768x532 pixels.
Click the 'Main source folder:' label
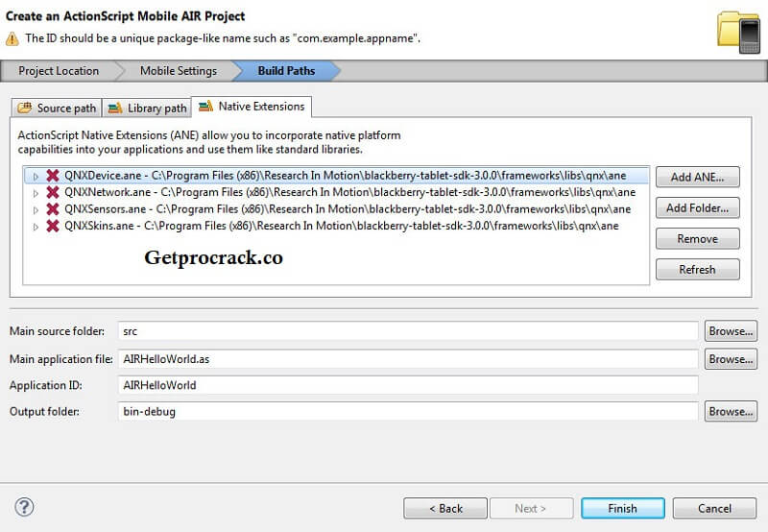click(57, 331)
